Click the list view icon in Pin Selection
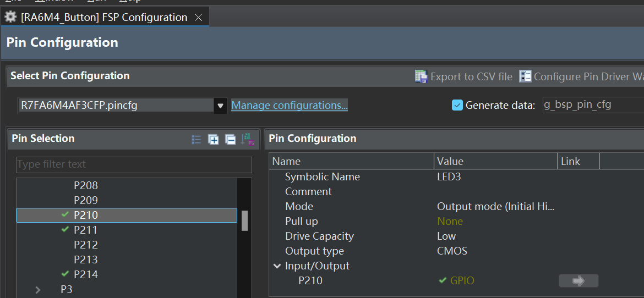The width and height of the screenshot is (644, 298). 197,140
